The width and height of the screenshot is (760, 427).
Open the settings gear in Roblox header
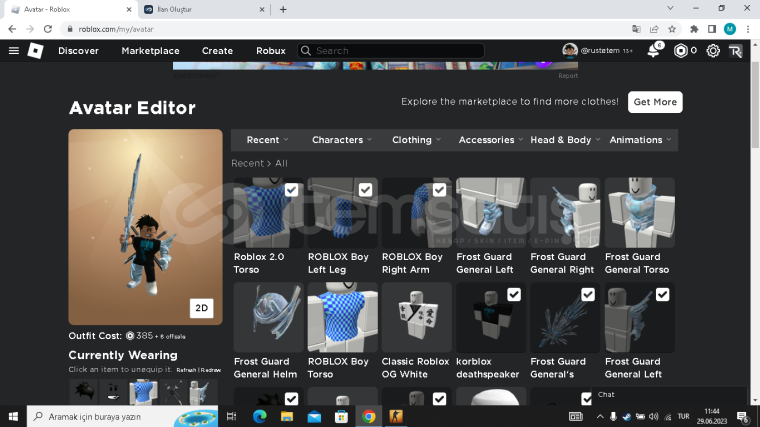tap(713, 50)
